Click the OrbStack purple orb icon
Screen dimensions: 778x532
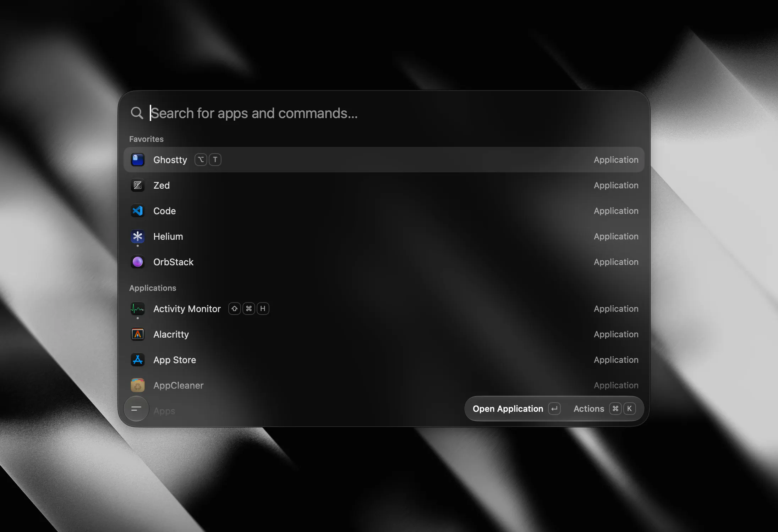pyautogui.click(x=138, y=262)
